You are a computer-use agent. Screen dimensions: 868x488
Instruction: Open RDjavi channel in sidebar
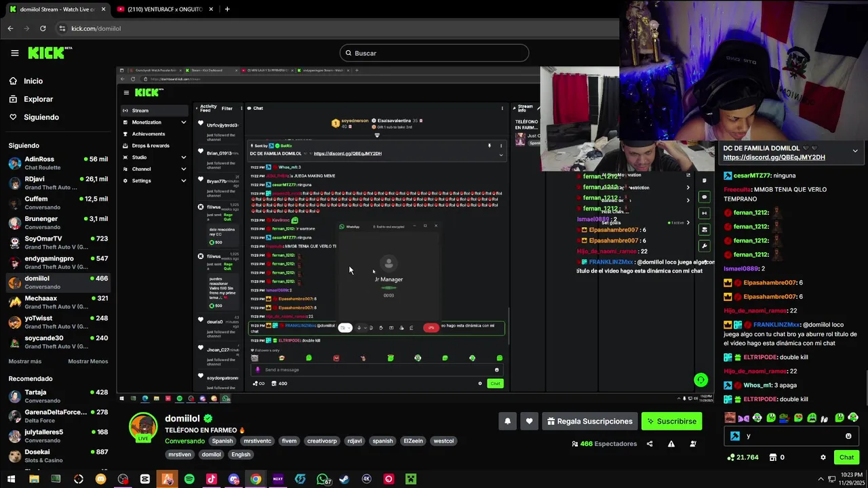[58, 183]
